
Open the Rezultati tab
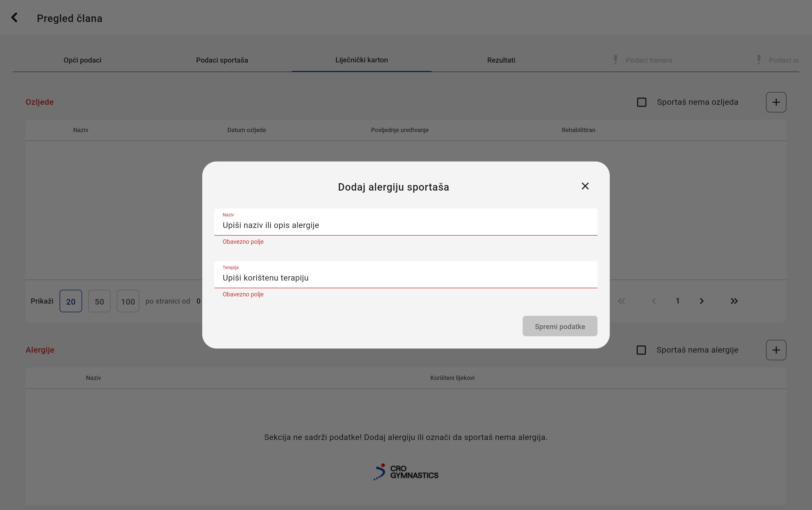point(501,60)
